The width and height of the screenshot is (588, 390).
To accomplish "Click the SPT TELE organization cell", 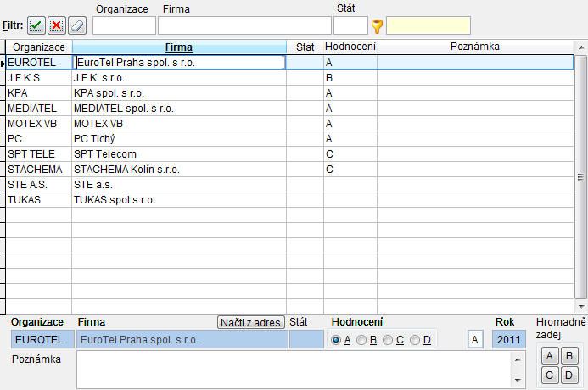I will (39, 154).
